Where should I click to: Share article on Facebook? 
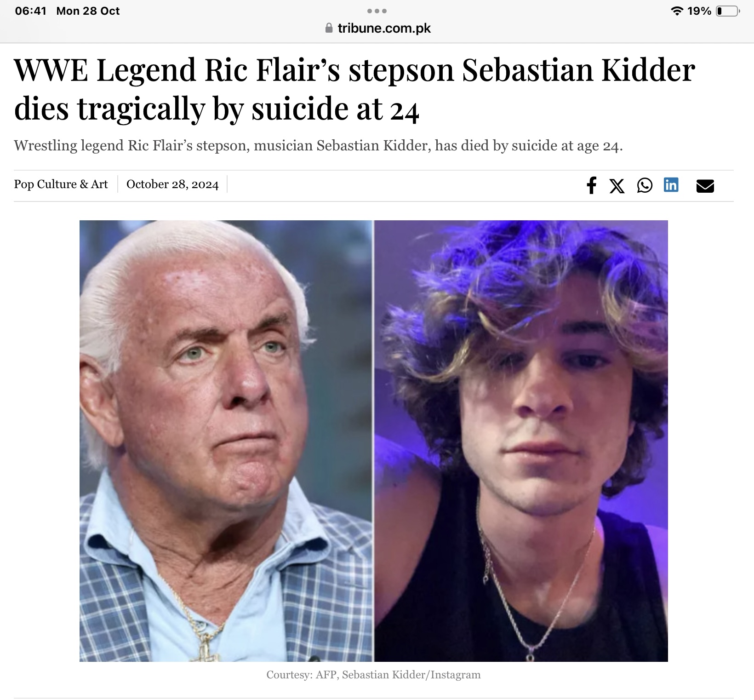592,185
